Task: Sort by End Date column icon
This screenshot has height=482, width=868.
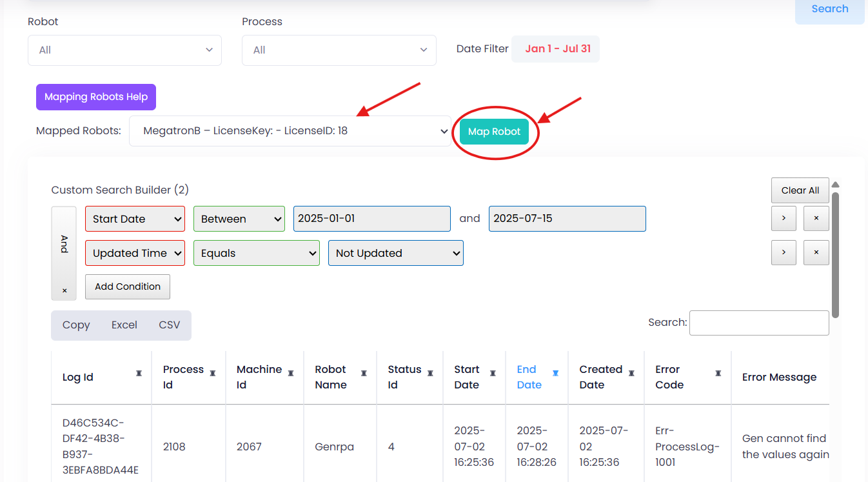Action: [555, 374]
